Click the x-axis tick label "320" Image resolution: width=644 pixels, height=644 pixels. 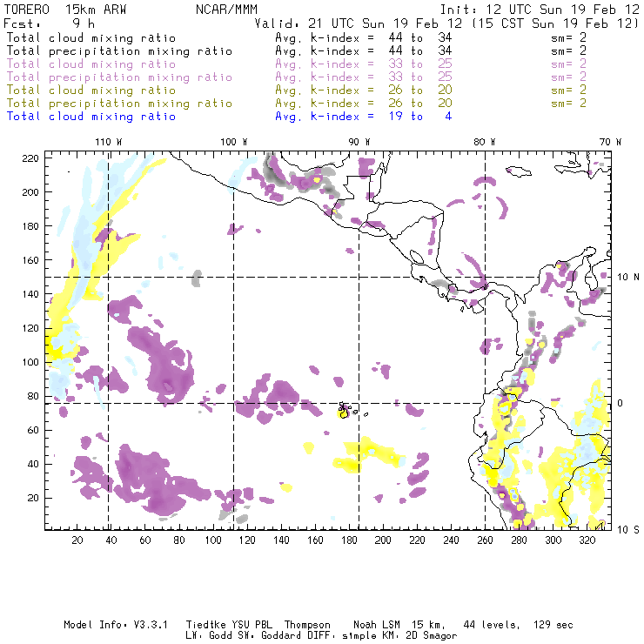pyautogui.click(x=587, y=540)
